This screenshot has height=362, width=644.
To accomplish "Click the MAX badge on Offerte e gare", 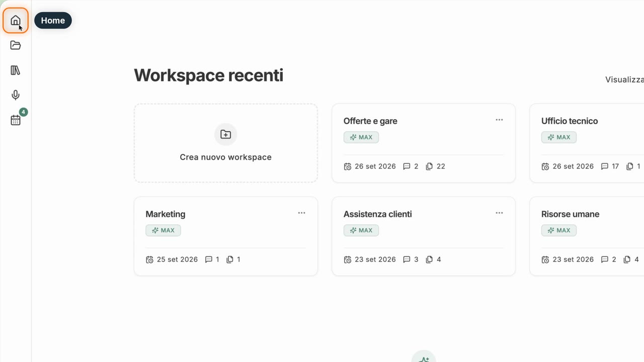I will (361, 137).
